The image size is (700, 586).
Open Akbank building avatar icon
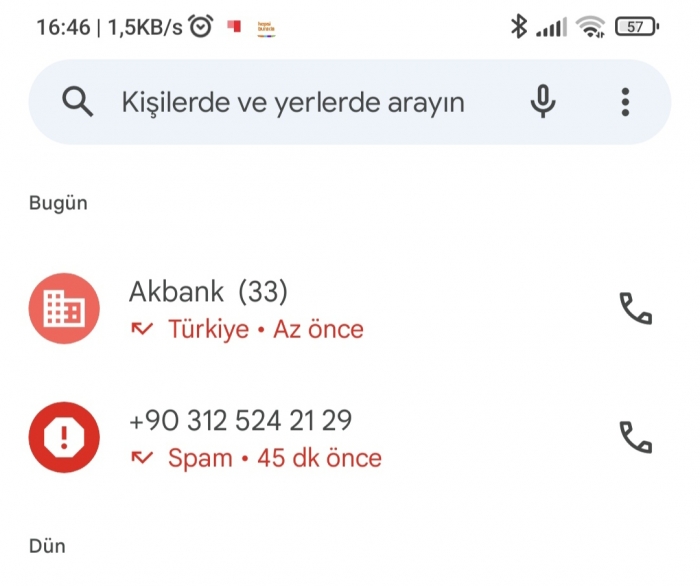(64, 308)
